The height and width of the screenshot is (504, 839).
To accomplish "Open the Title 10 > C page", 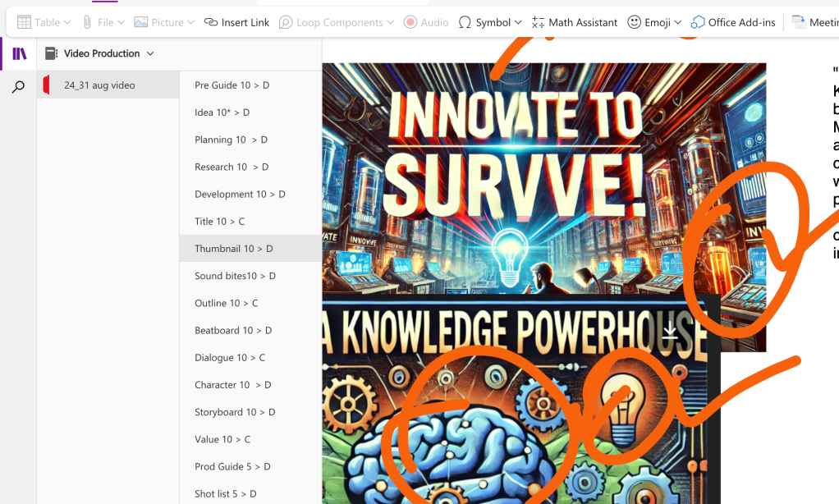I will pos(250,222).
